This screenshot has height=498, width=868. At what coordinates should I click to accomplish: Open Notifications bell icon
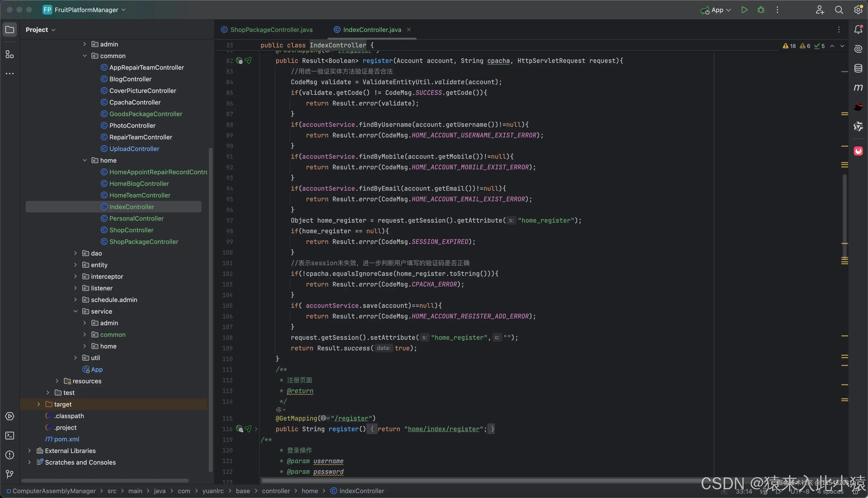point(858,30)
